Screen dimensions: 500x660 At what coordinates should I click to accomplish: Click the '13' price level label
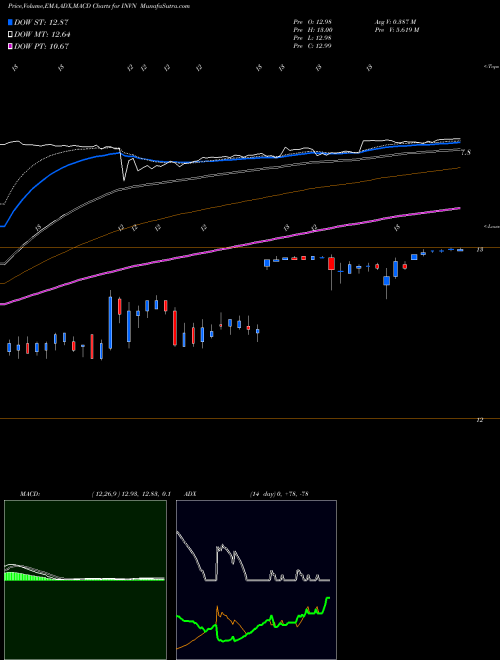click(479, 250)
